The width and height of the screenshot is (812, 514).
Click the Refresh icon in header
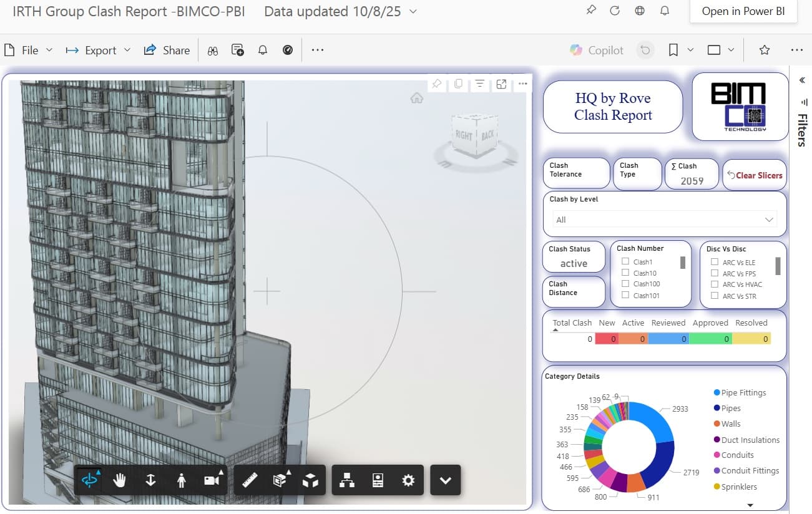(x=615, y=11)
